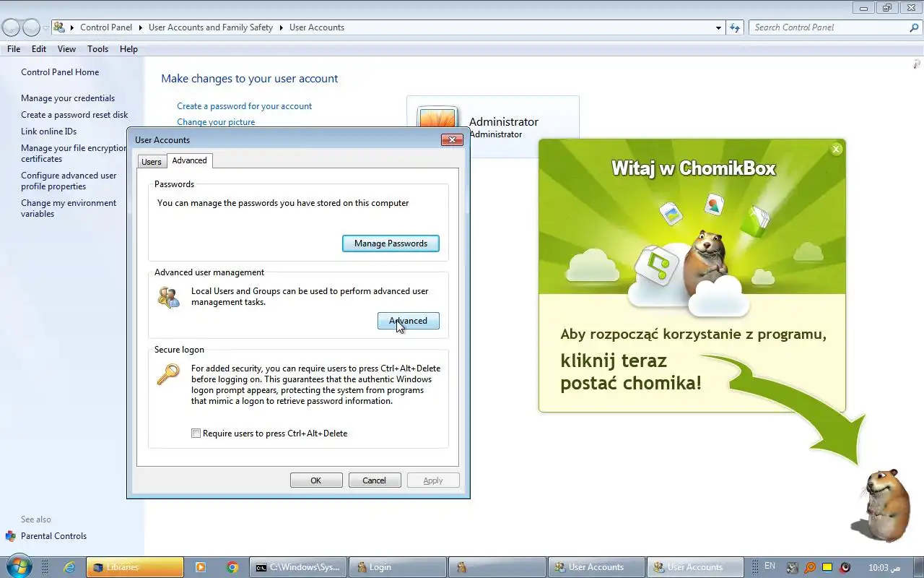Launch Internet Explorer from the taskbar

[x=69, y=567]
